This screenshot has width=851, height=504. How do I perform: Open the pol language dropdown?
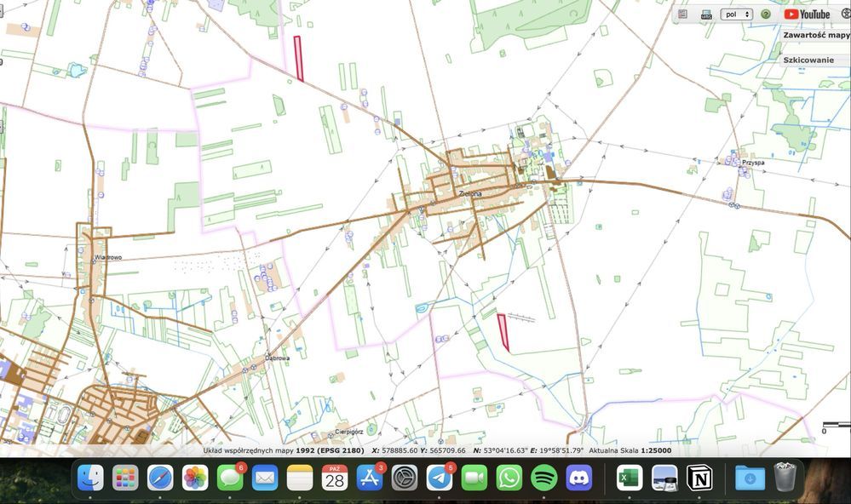(x=736, y=14)
